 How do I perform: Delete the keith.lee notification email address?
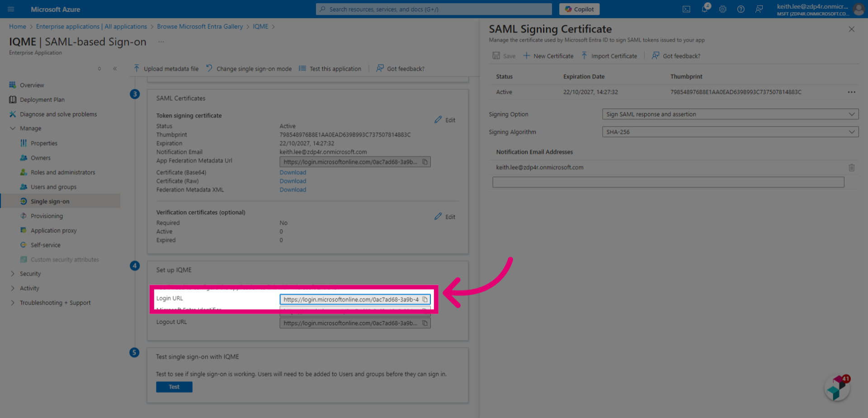(x=851, y=167)
